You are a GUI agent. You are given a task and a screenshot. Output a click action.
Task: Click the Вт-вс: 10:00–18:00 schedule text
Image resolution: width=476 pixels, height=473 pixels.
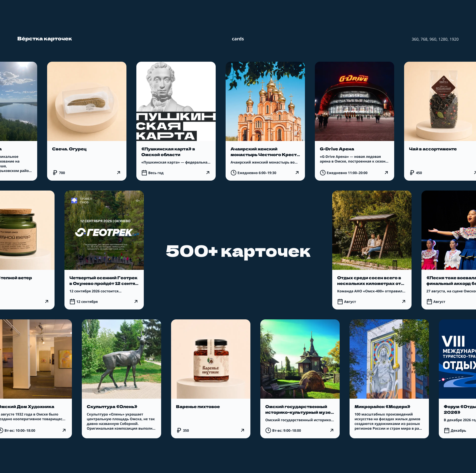pos(20,430)
